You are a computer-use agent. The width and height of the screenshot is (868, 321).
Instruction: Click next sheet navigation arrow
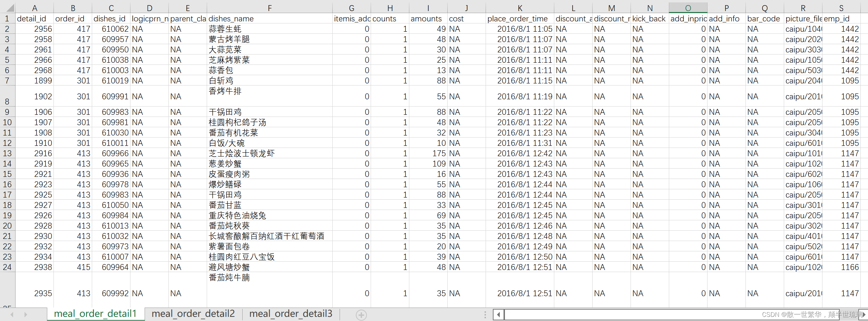click(x=26, y=314)
